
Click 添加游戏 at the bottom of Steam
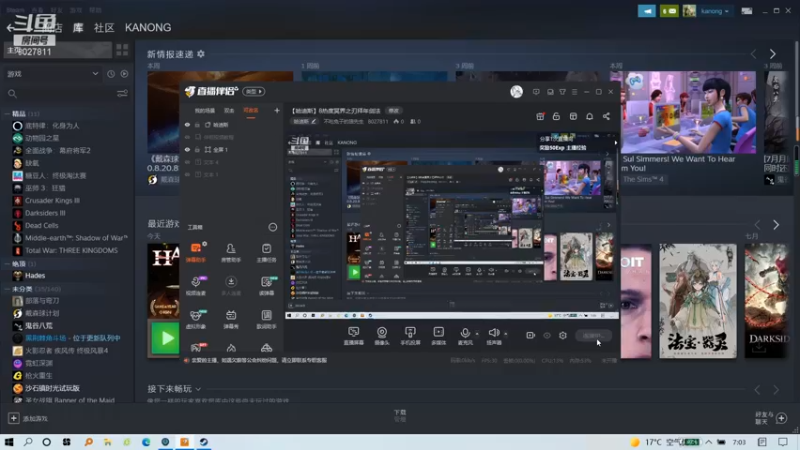[28, 418]
